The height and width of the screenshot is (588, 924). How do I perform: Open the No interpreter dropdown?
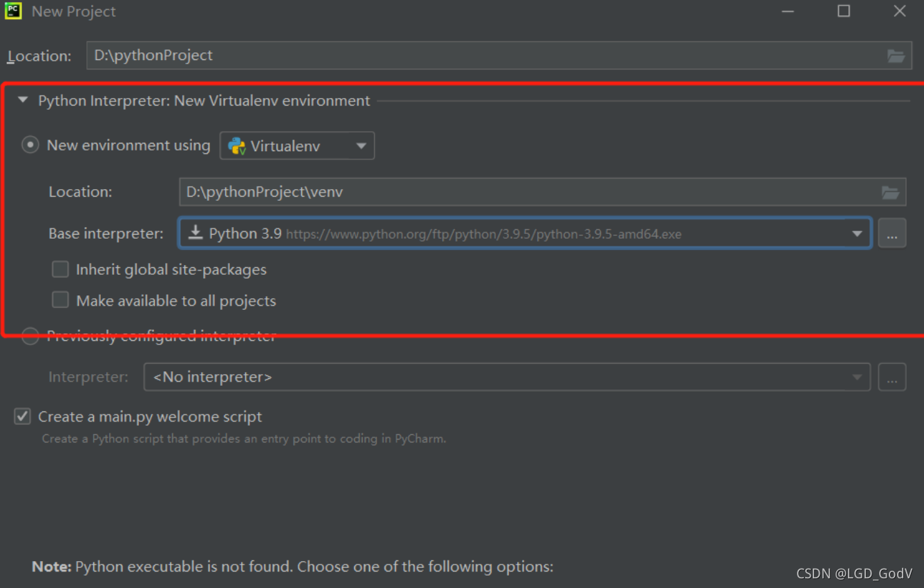pos(507,378)
